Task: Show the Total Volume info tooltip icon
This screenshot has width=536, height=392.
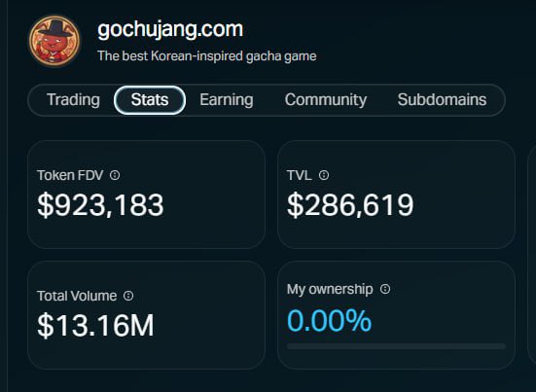Action: (x=128, y=296)
